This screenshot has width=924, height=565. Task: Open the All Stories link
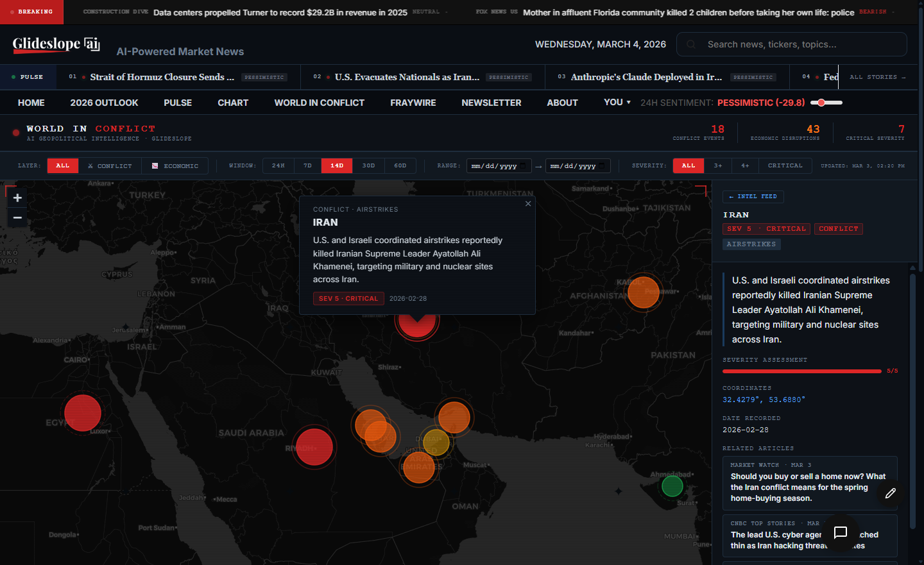pyautogui.click(x=877, y=77)
